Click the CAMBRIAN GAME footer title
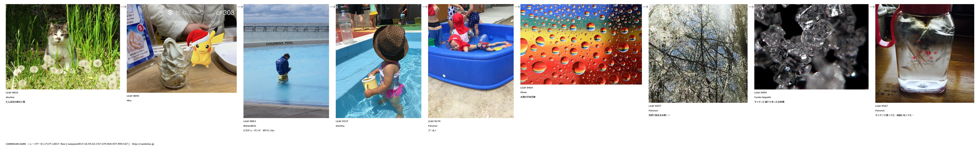The height and width of the screenshot is (148, 980). [16, 144]
